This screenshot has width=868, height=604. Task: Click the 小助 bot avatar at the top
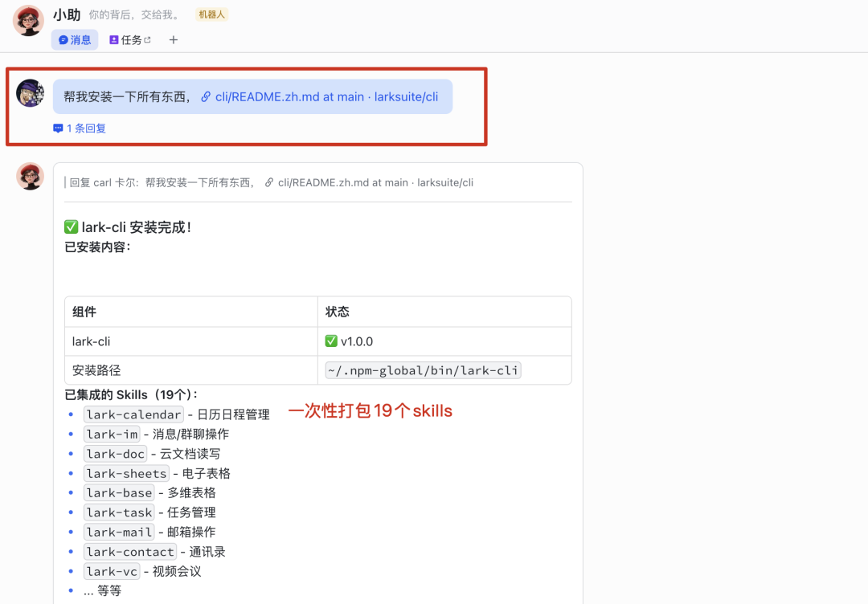pyautogui.click(x=28, y=20)
